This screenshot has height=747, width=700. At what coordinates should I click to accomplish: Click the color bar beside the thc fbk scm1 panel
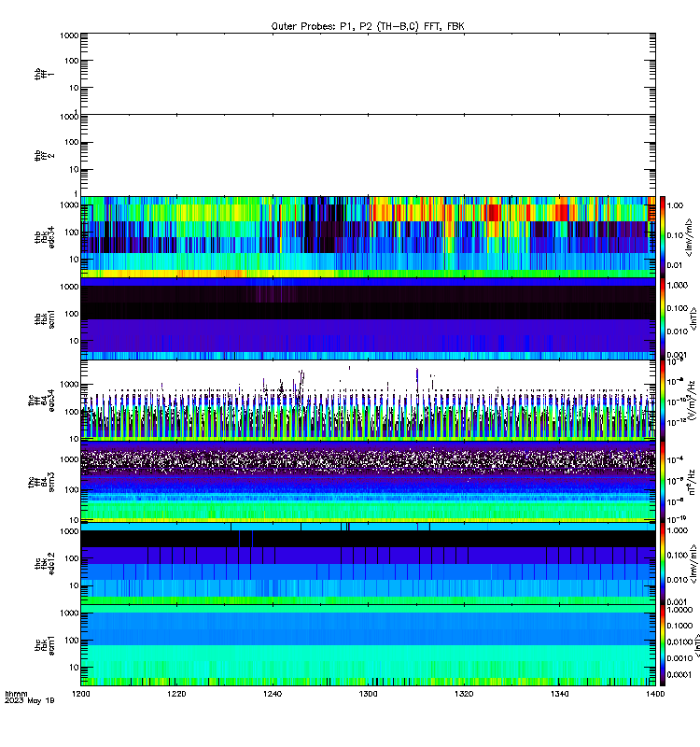(663, 645)
